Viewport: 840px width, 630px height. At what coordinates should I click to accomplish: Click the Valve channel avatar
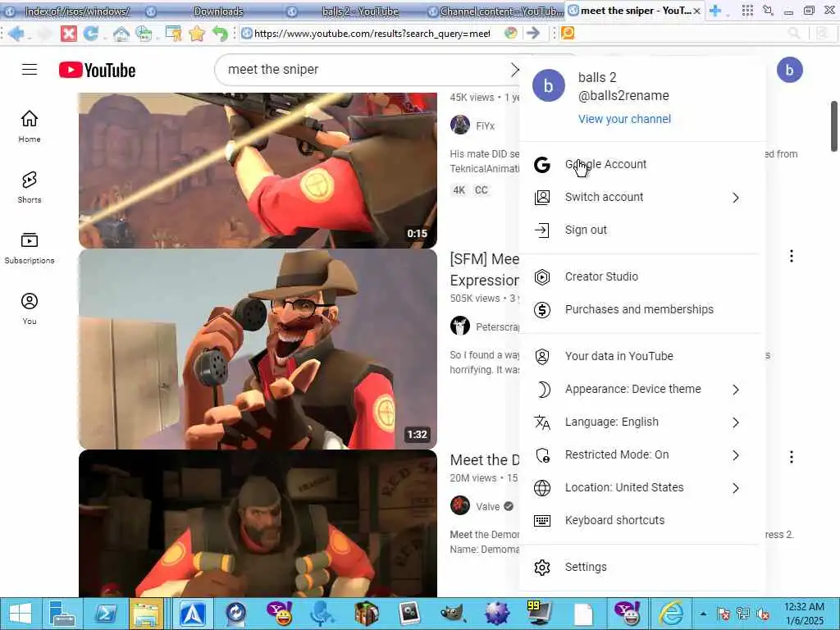point(459,505)
